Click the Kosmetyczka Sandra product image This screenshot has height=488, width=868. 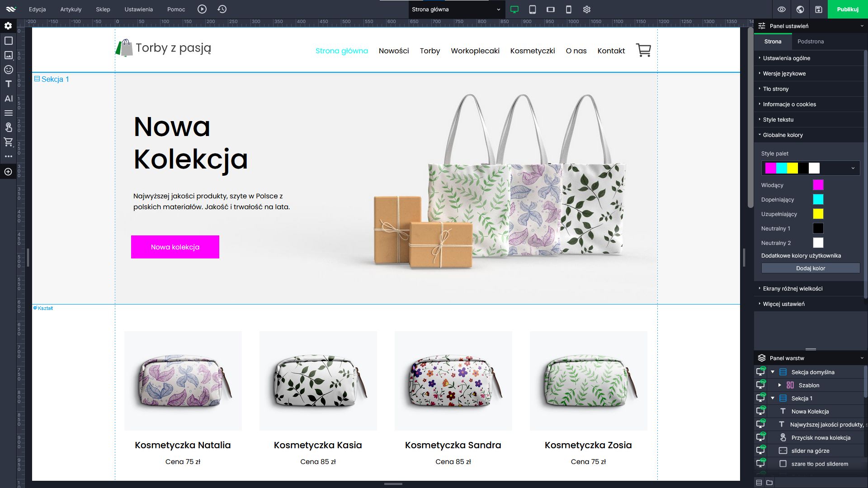coord(453,380)
